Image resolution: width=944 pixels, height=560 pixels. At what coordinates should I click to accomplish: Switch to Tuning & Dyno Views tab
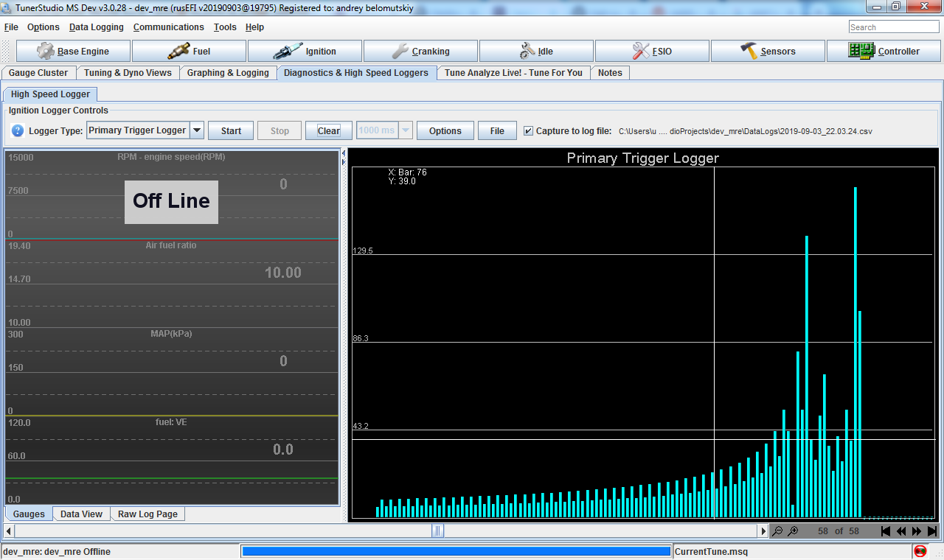coord(128,73)
